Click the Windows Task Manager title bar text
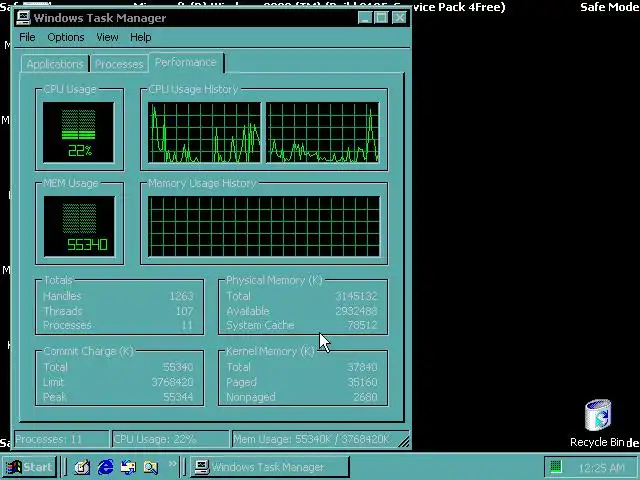 pos(100,18)
